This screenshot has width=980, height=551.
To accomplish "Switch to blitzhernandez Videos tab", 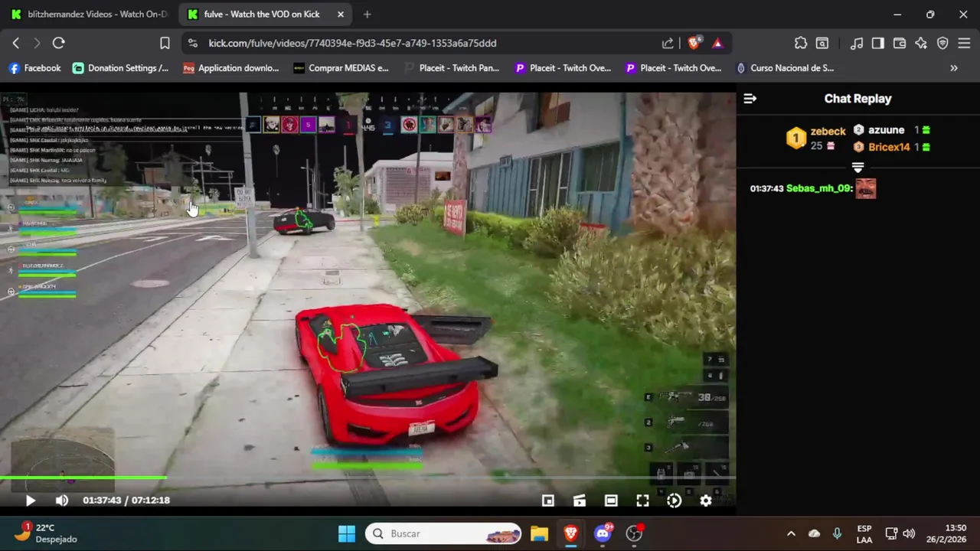I will point(88,15).
